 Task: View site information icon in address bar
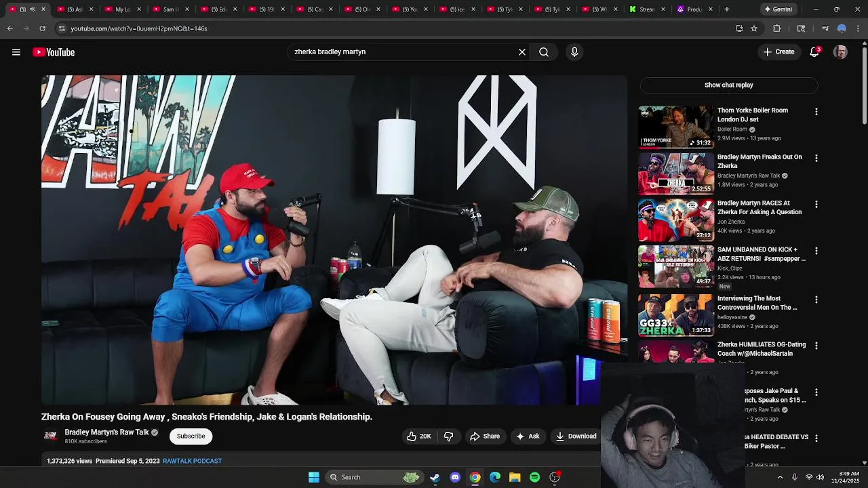click(x=62, y=28)
